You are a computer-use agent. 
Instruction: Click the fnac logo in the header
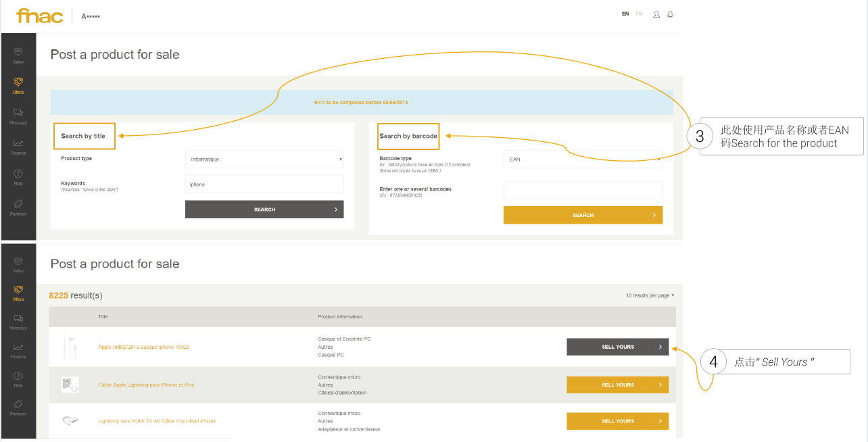click(39, 16)
